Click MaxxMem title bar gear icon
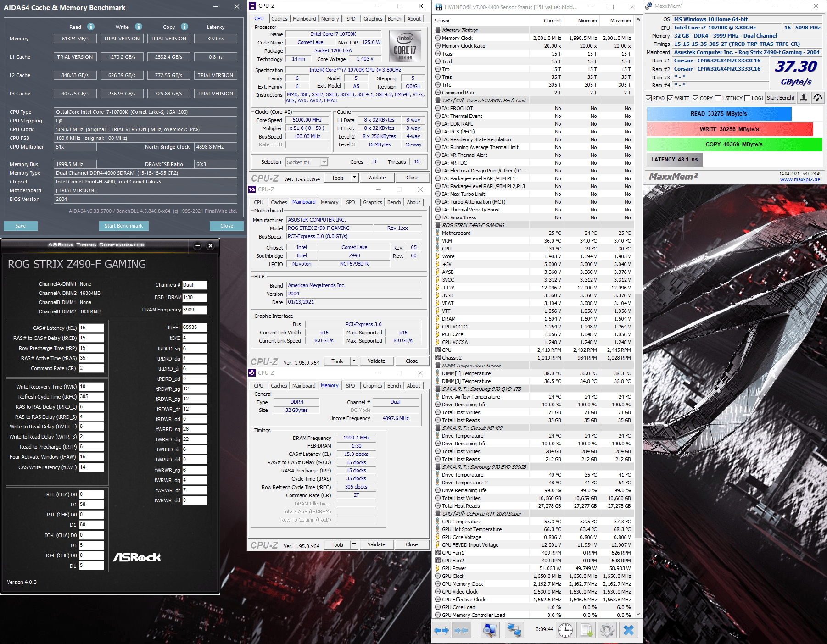The width and height of the screenshot is (827, 644). tap(648, 6)
